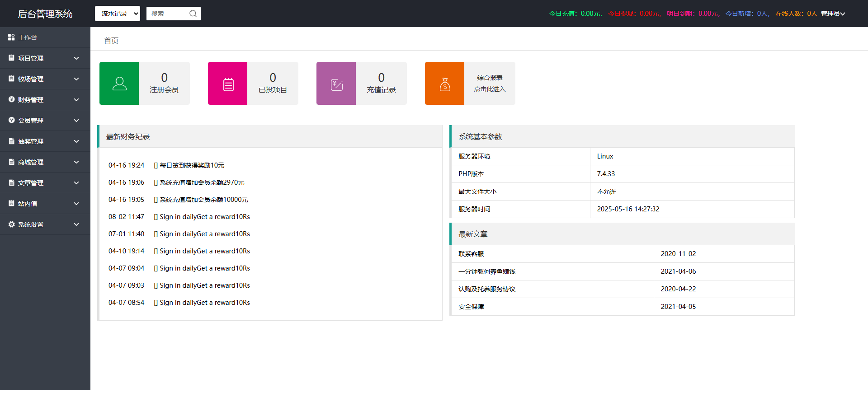Click the 首页 breadcrumb

pos(111,41)
